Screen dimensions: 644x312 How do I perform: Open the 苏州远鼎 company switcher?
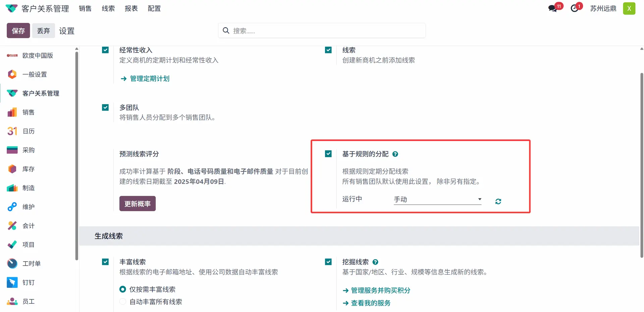[603, 8]
